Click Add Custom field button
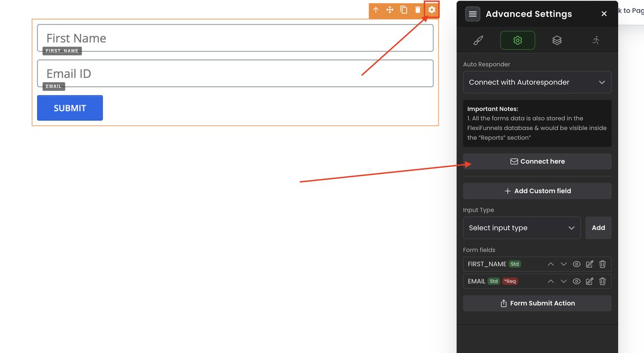 click(537, 191)
